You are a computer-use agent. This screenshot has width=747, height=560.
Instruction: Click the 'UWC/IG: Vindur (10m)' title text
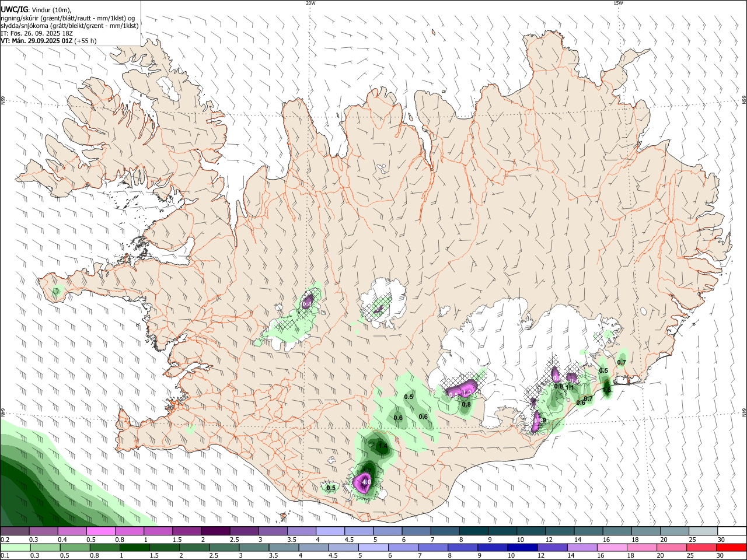(x=36, y=9)
